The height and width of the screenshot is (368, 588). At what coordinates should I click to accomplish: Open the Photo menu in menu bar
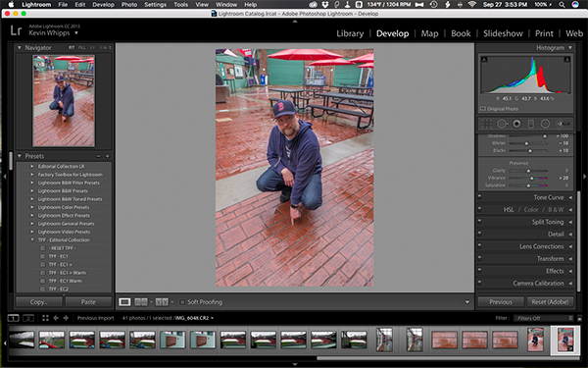coord(129,5)
